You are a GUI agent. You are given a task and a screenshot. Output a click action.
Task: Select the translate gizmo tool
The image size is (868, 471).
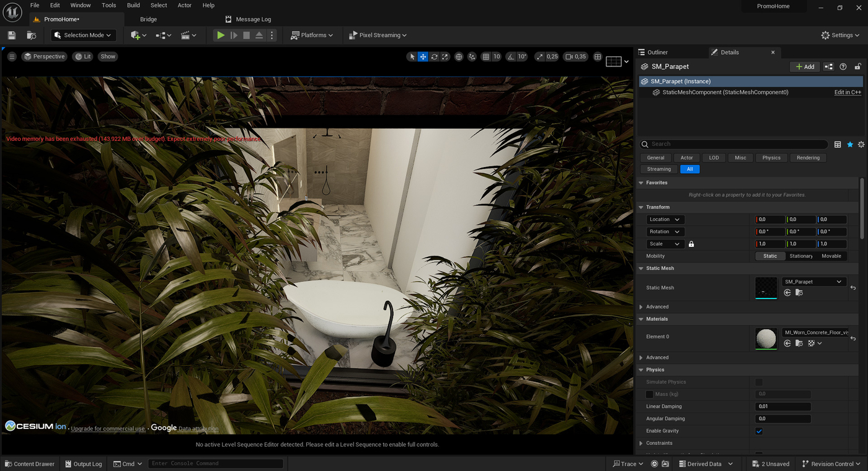pyautogui.click(x=423, y=56)
